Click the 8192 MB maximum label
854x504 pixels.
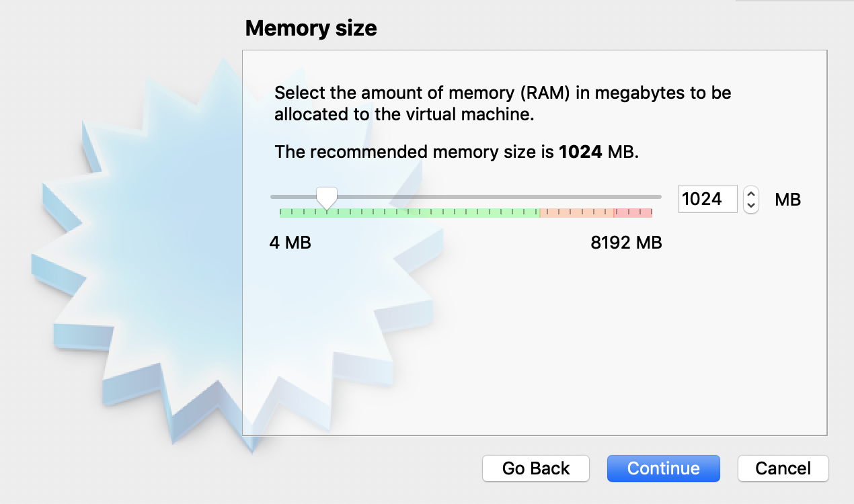coord(626,243)
